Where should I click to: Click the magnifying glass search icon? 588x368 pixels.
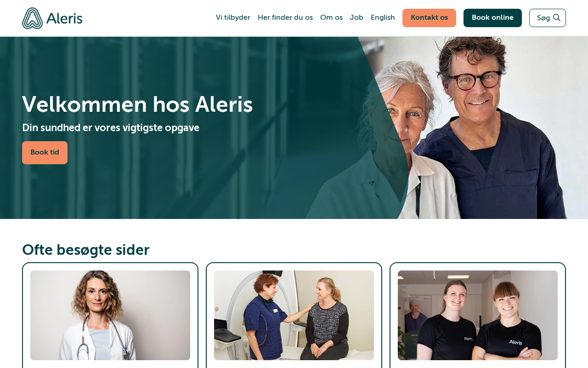click(556, 17)
